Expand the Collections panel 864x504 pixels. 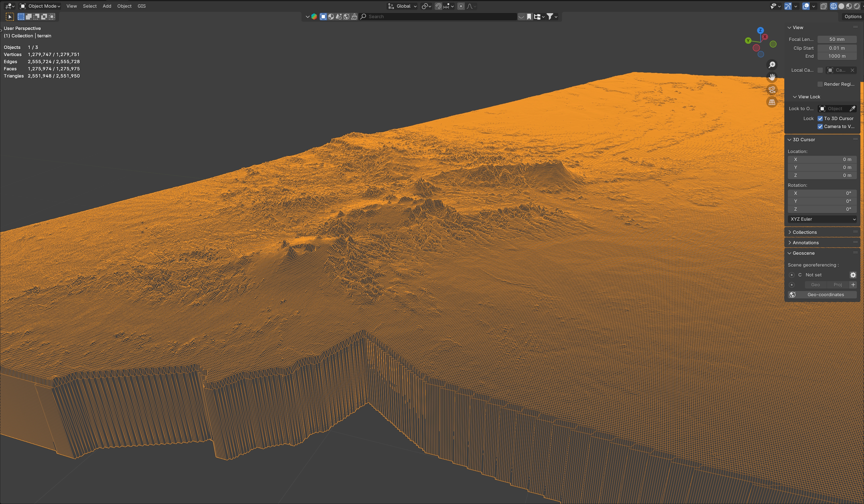click(804, 232)
